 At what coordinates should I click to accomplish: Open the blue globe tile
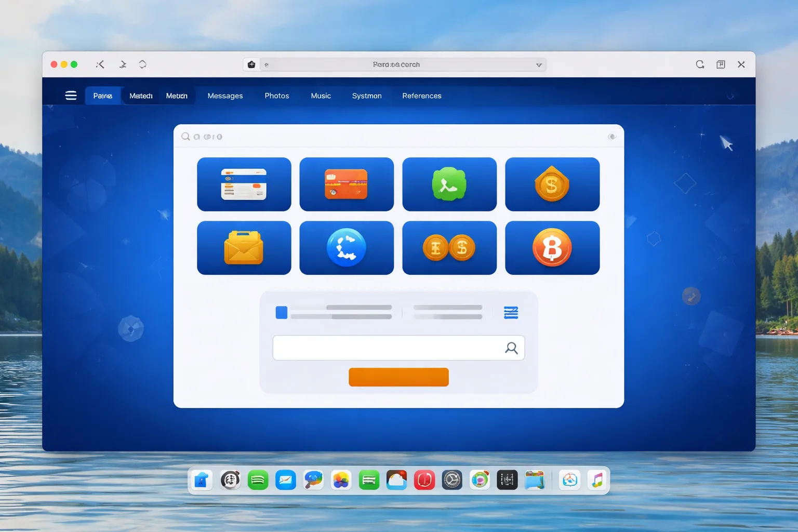point(347,248)
